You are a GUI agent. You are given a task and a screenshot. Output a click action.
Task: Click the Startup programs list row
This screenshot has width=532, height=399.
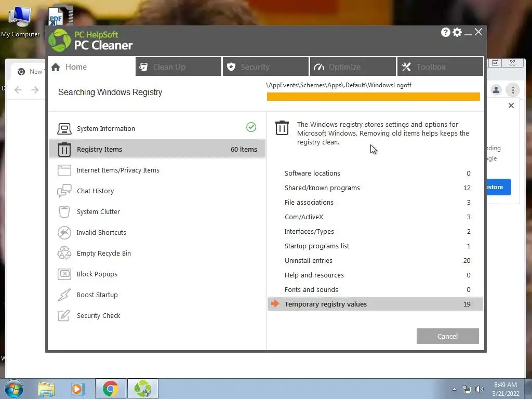pos(375,246)
